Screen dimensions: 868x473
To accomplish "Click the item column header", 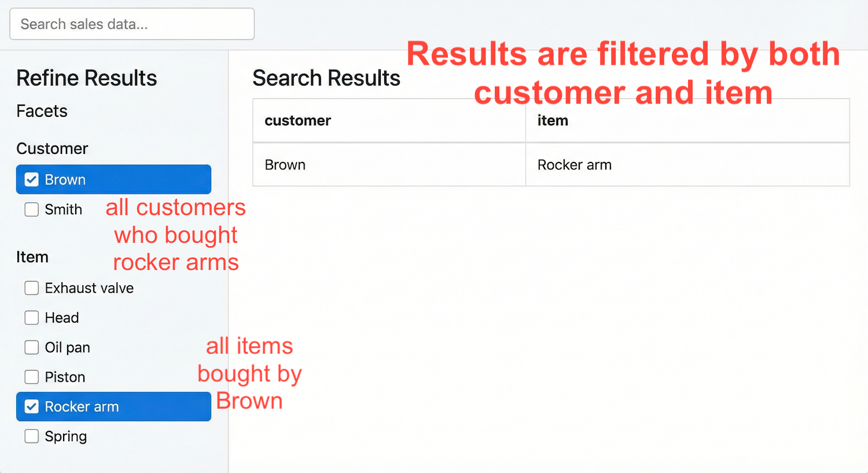I will click(553, 120).
